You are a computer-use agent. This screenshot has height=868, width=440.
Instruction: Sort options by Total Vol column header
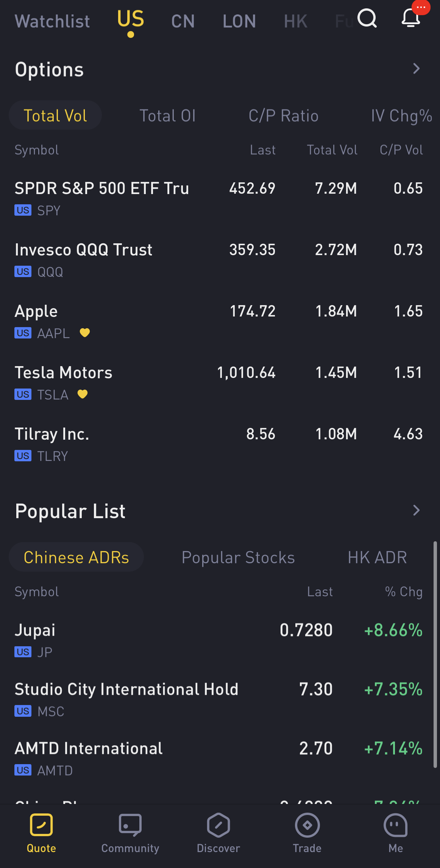tap(332, 150)
